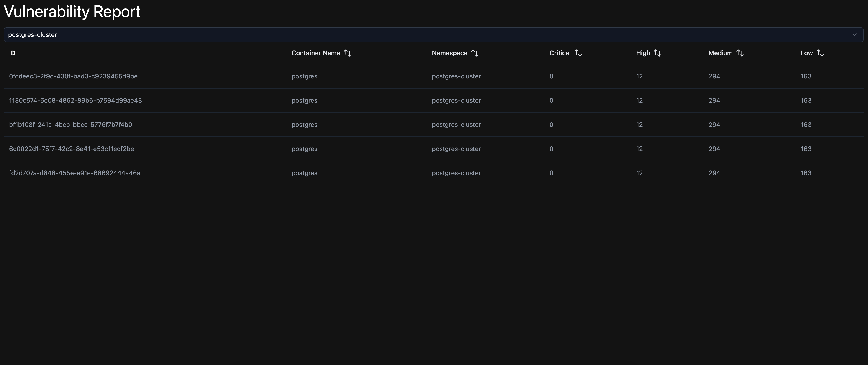Open report 1130c574-5c08-4862-89b6-b7594d99ae43
Viewport: 868px width, 365px height.
[75, 101]
